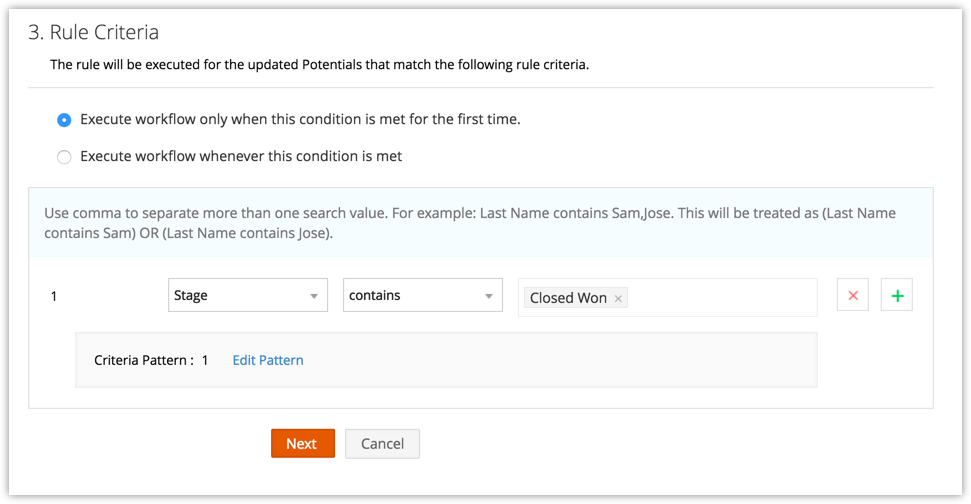Screen dimensions: 971x504
Task: Click the 'Execute workflow whenever this condition is met' label
Action: coord(241,156)
